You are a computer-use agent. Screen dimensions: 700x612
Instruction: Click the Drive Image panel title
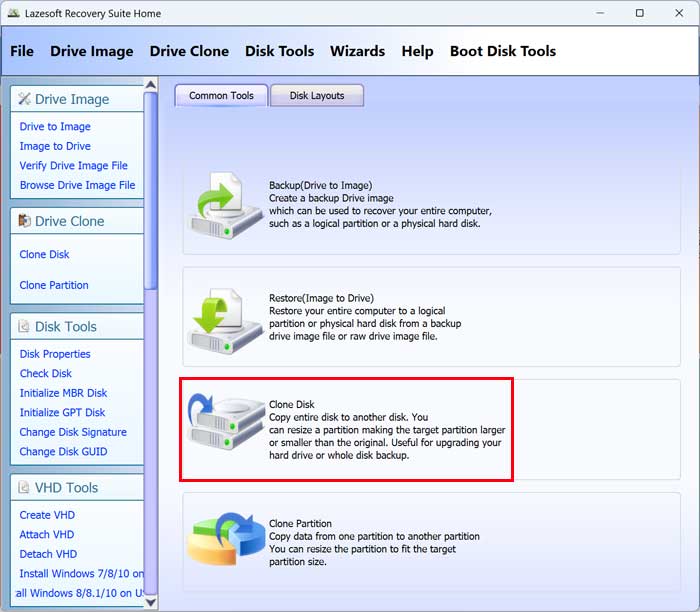tap(72, 99)
